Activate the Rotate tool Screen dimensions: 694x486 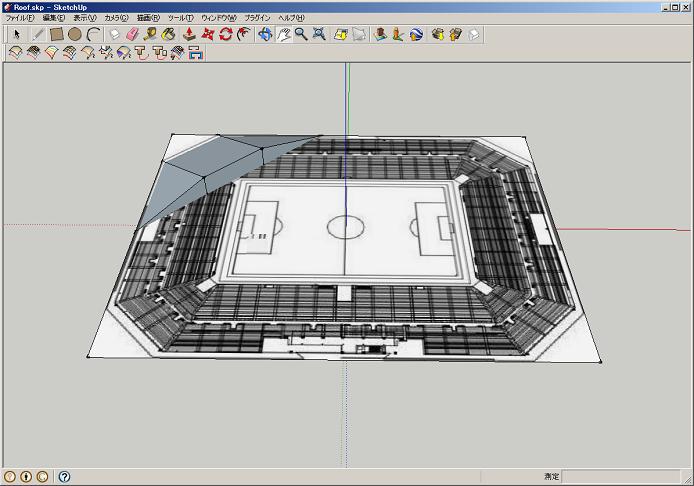point(226,34)
